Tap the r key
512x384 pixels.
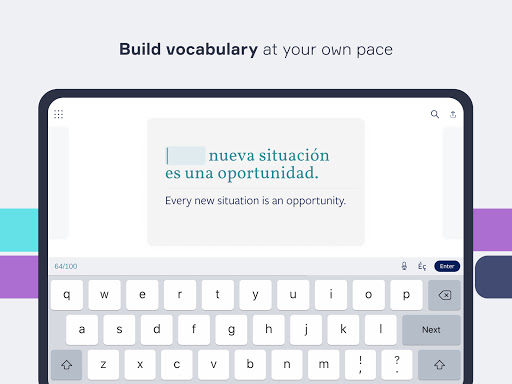(180, 295)
